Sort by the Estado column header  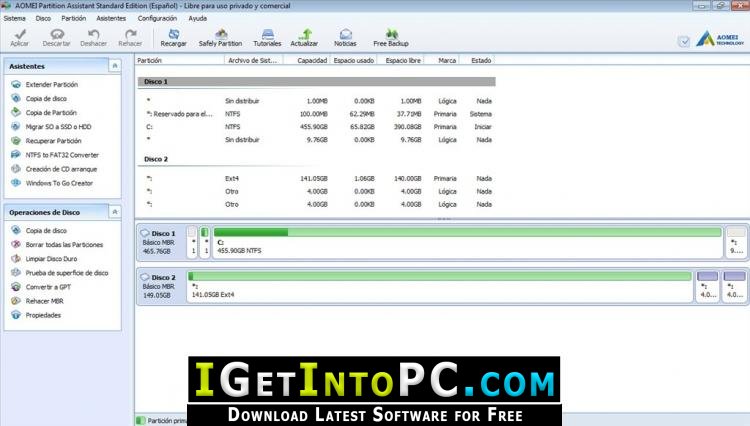click(477, 60)
